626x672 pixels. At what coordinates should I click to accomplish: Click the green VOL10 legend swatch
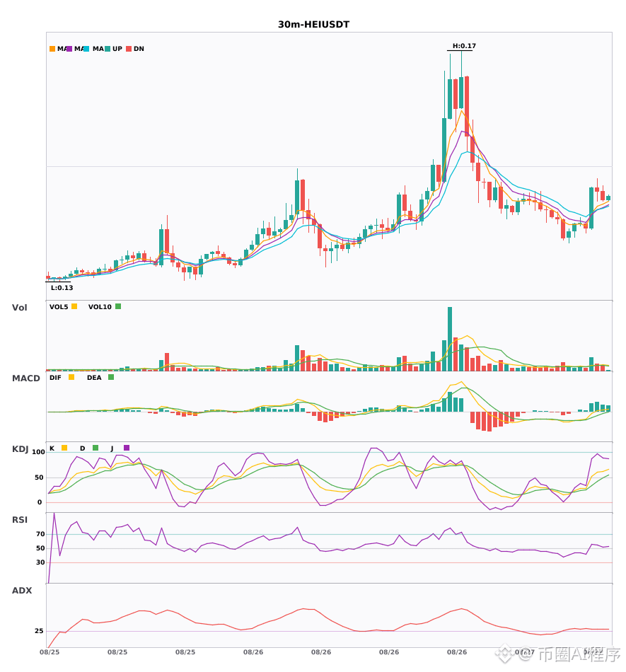(118, 306)
